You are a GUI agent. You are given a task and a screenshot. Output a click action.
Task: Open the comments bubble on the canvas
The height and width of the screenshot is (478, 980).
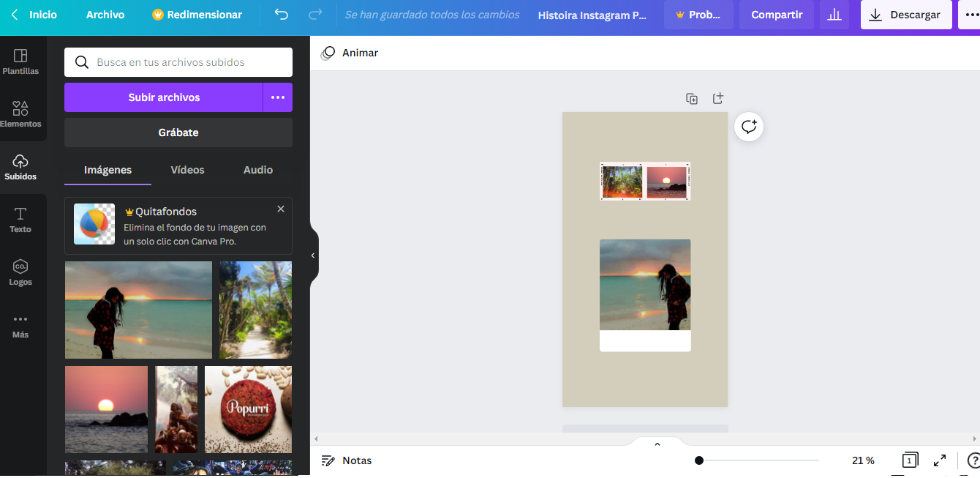pyautogui.click(x=748, y=126)
